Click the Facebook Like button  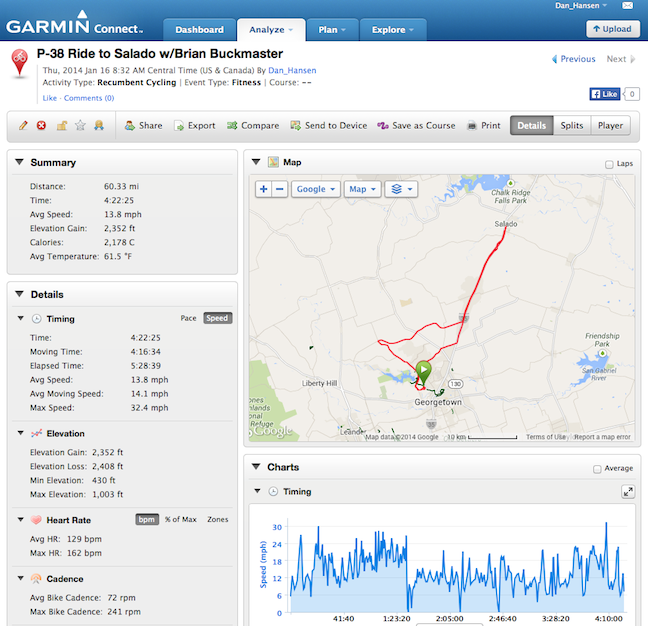pos(604,94)
